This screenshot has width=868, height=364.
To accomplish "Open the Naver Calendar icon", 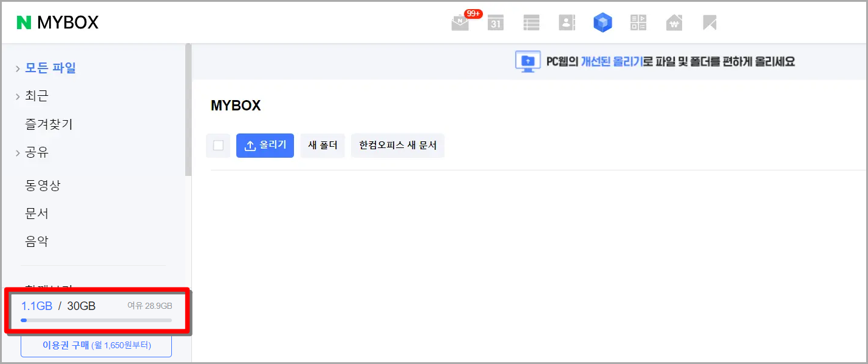I will click(x=496, y=23).
